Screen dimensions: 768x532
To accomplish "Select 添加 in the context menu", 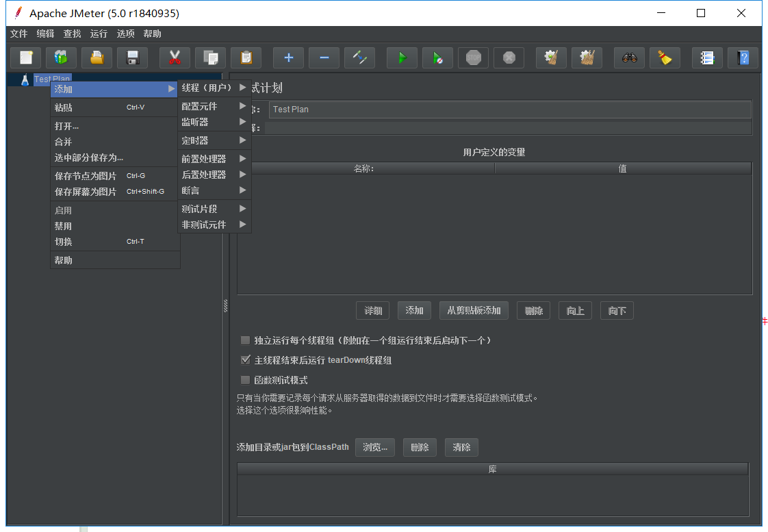I will (x=114, y=89).
